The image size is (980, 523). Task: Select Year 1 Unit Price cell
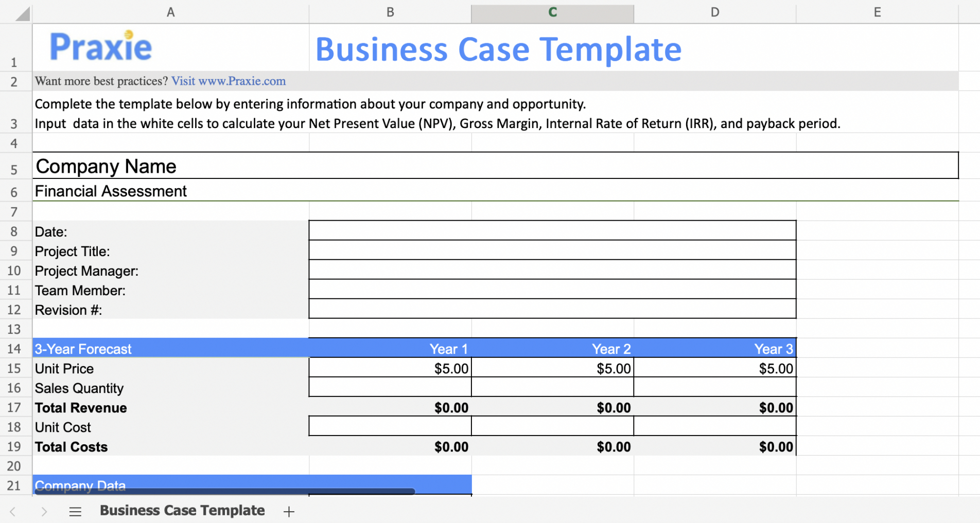(390, 368)
